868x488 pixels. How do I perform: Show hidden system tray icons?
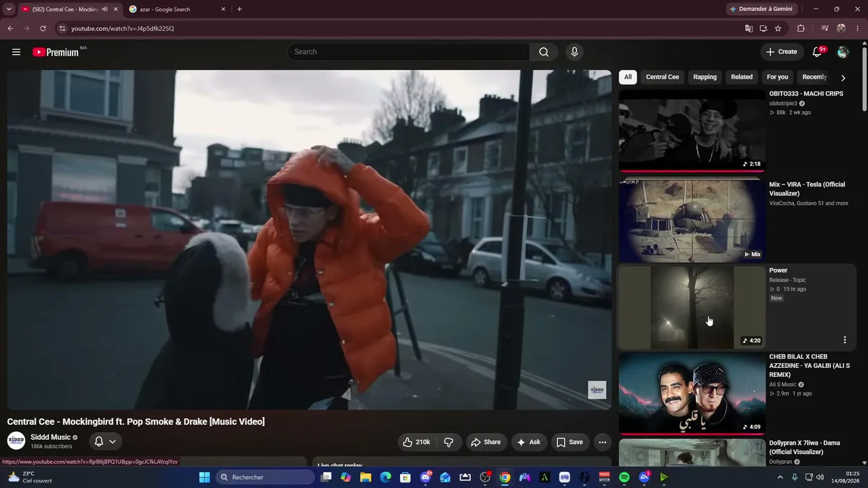(780, 477)
